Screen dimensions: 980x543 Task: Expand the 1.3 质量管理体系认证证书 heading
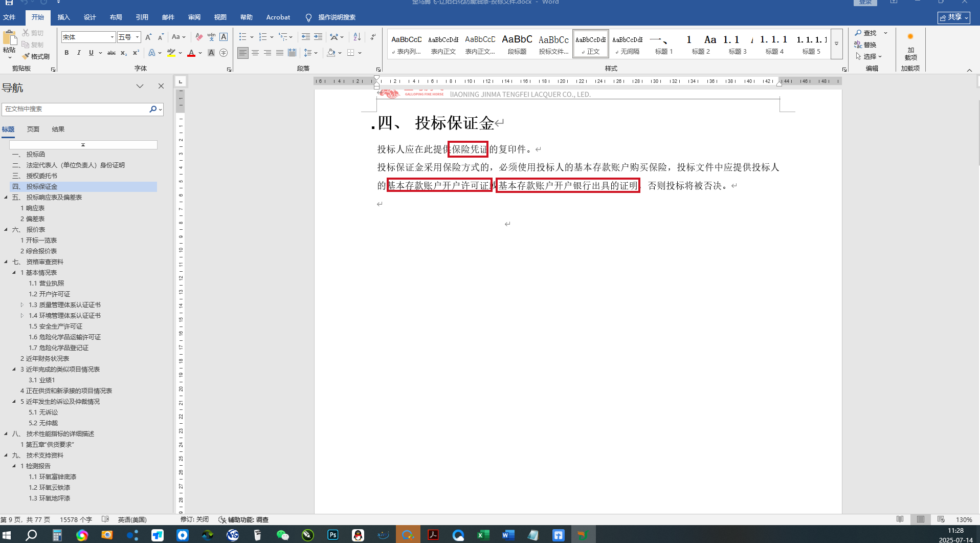(x=22, y=305)
